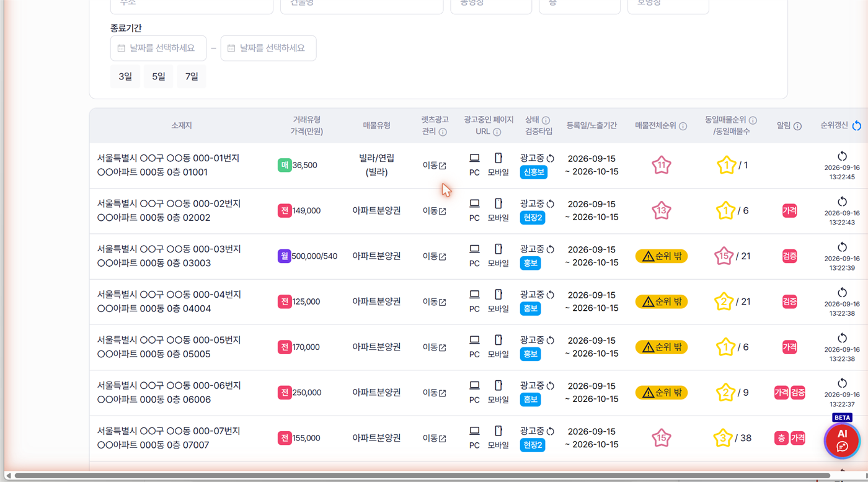Click info icon next to 동일매물순위 header
The width and height of the screenshot is (868, 482).
[x=753, y=120]
